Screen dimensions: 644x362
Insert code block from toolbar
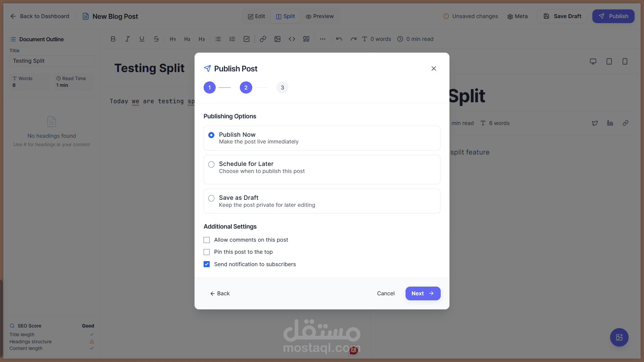[292, 39]
